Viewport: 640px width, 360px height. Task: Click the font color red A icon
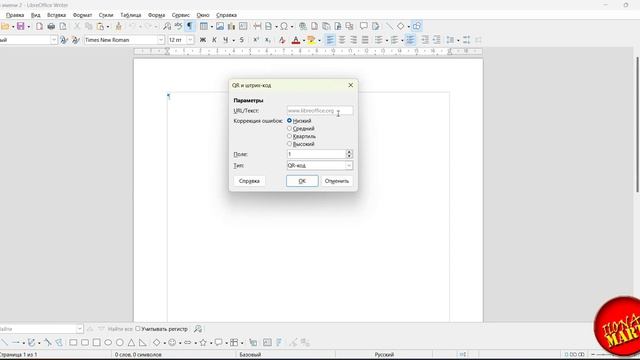[296, 40]
